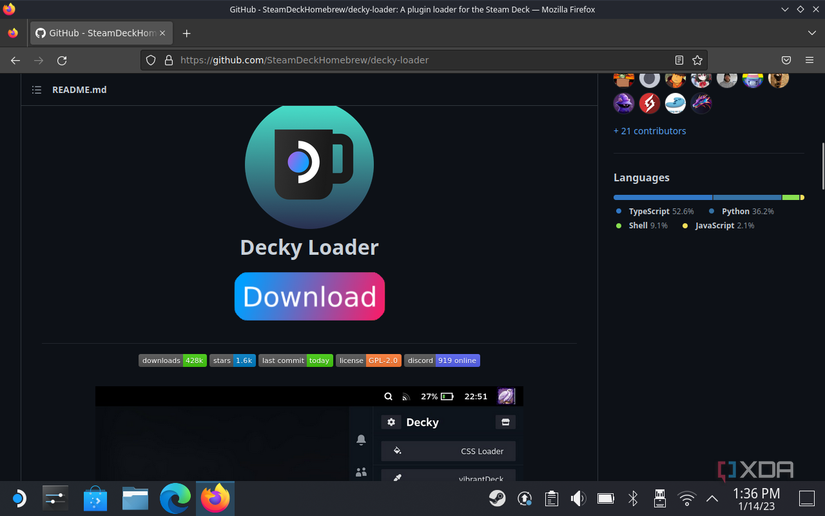825x516 pixels.
Task: Open a new browser tab
Action: tap(186, 33)
